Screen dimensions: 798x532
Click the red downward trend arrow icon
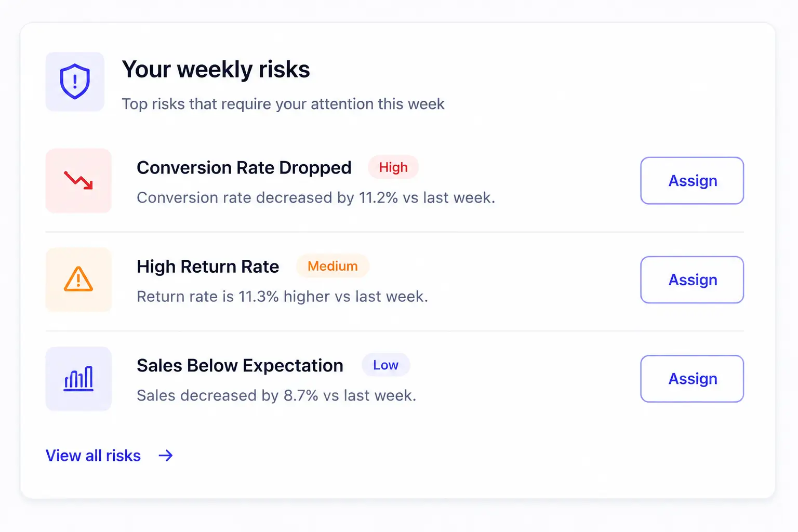coord(78,181)
